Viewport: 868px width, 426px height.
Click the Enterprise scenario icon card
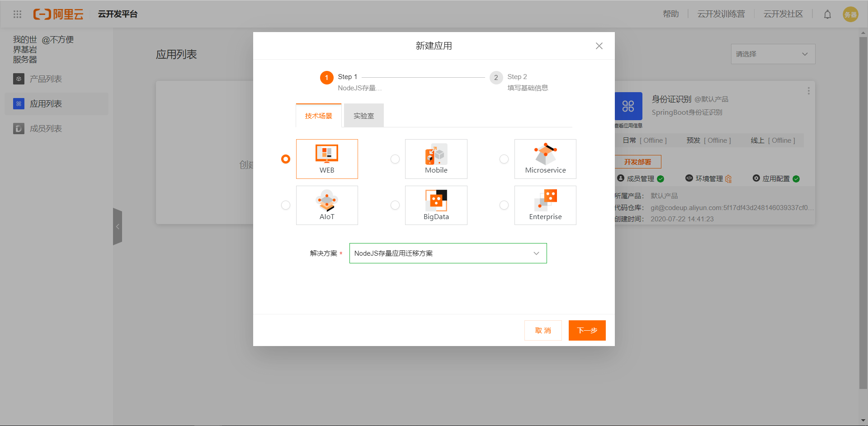545,205
